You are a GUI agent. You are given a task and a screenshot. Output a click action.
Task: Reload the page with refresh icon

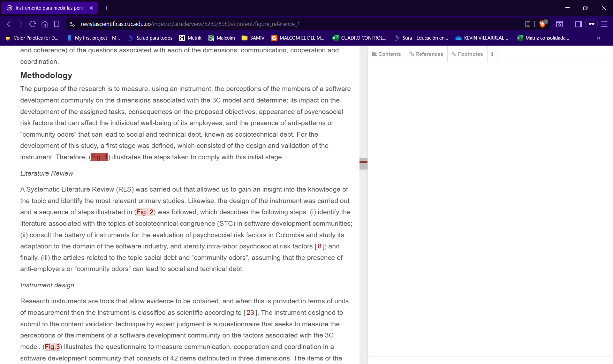(x=33, y=24)
